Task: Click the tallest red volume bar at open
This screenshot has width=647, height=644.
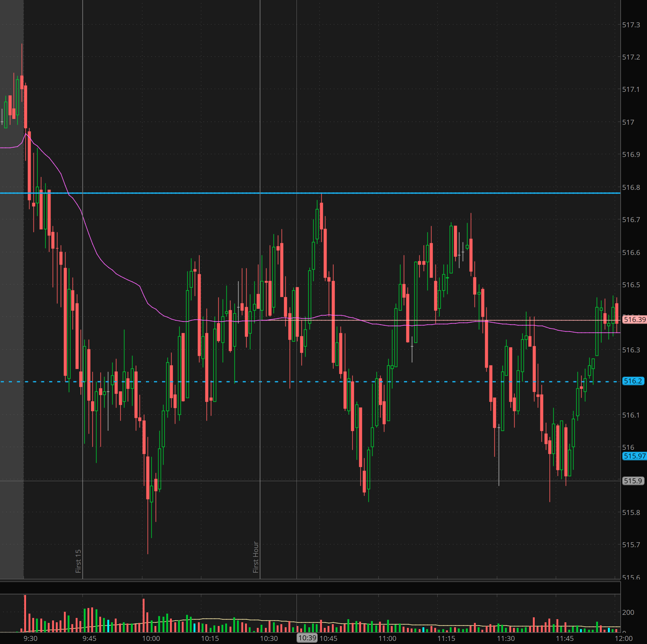Action: tap(25, 614)
